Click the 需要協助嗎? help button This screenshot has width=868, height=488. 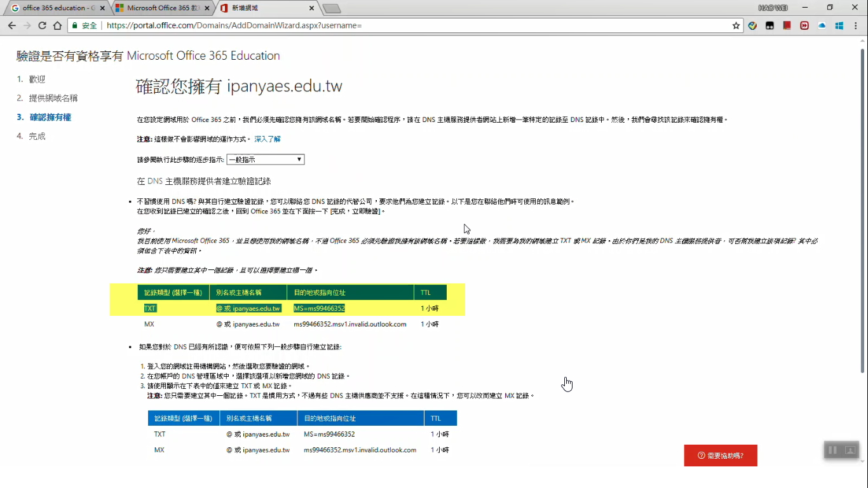(x=721, y=456)
